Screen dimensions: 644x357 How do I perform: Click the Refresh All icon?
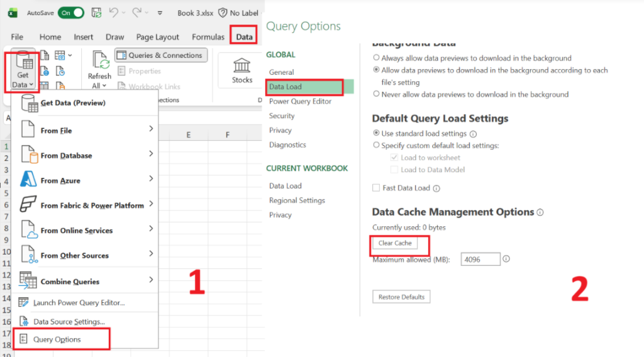(x=101, y=61)
